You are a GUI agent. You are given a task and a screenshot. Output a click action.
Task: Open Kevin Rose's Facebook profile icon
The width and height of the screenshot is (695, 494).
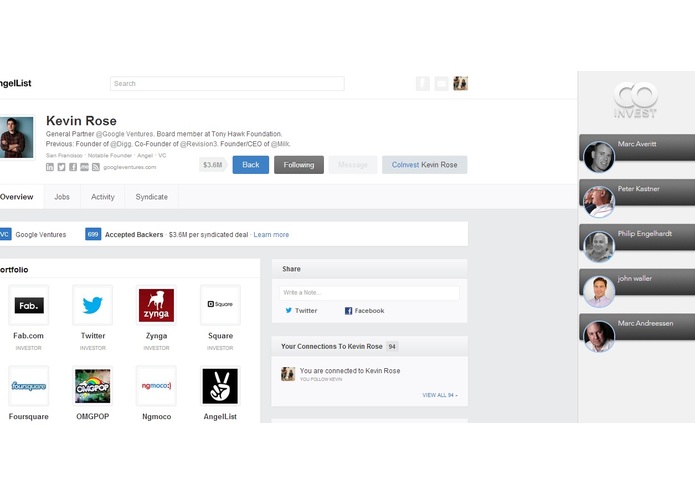tap(73, 167)
